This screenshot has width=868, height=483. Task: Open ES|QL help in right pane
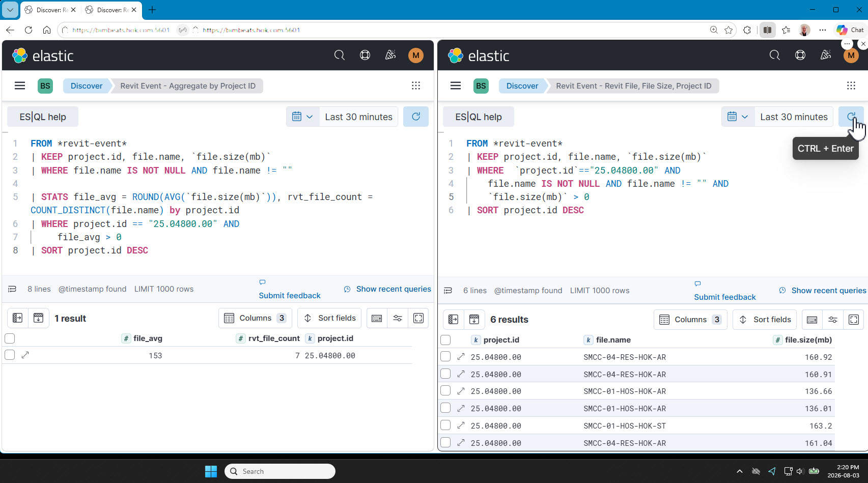tap(479, 117)
